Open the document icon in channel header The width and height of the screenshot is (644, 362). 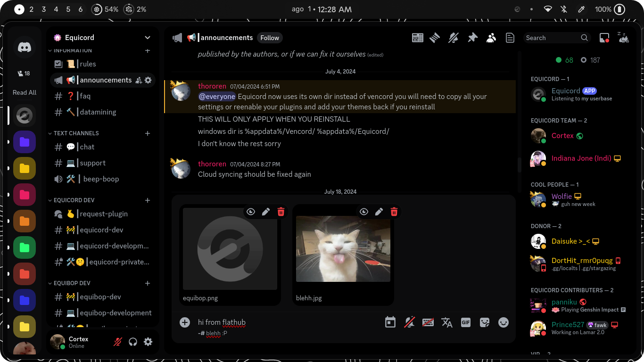point(510,38)
